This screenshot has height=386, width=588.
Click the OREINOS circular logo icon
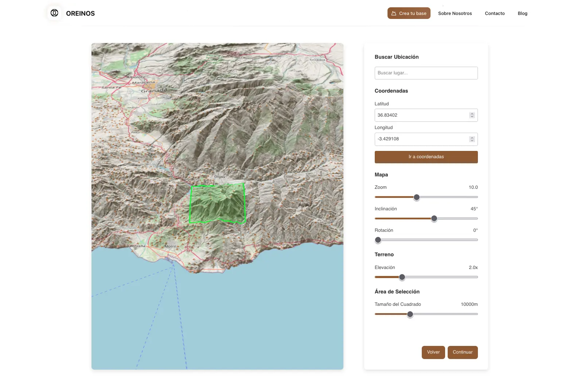pyautogui.click(x=54, y=13)
